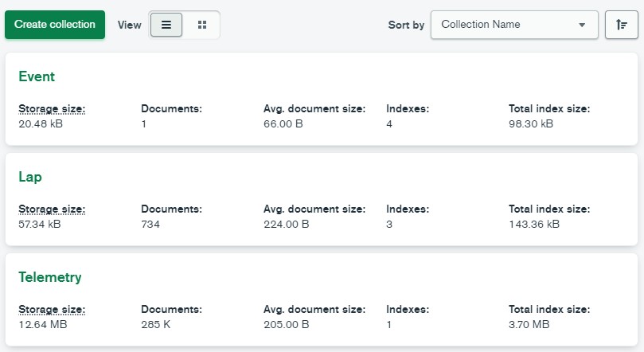The height and width of the screenshot is (352, 644).
Task: Toggle the sort direction button
Action: [x=622, y=25]
